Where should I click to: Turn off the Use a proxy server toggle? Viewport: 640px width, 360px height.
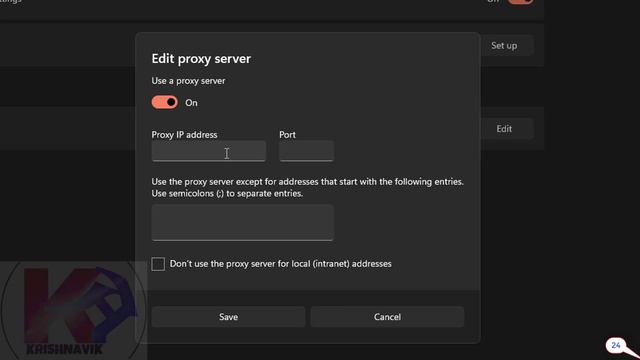coord(164,102)
